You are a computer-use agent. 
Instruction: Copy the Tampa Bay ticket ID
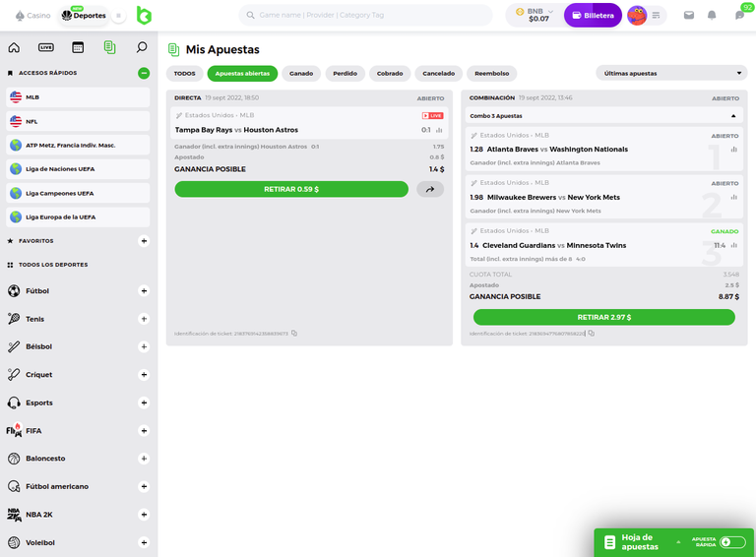[x=294, y=333]
